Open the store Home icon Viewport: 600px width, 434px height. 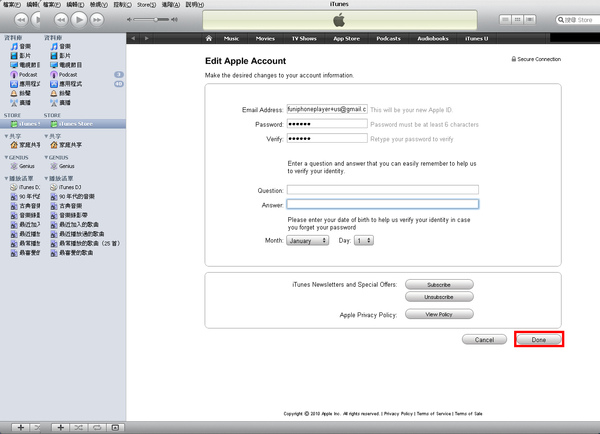(x=209, y=38)
